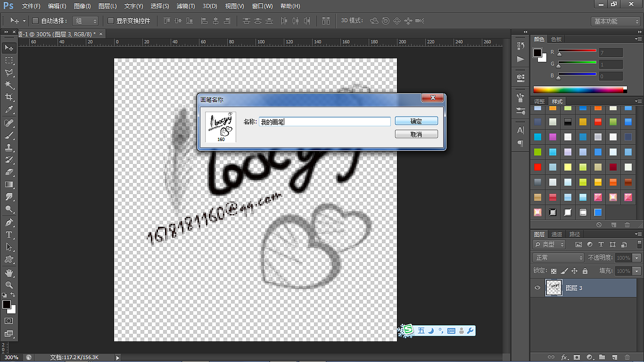644x362 pixels.
Task: Select the Magic Wand tool
Action: (9, 85)
